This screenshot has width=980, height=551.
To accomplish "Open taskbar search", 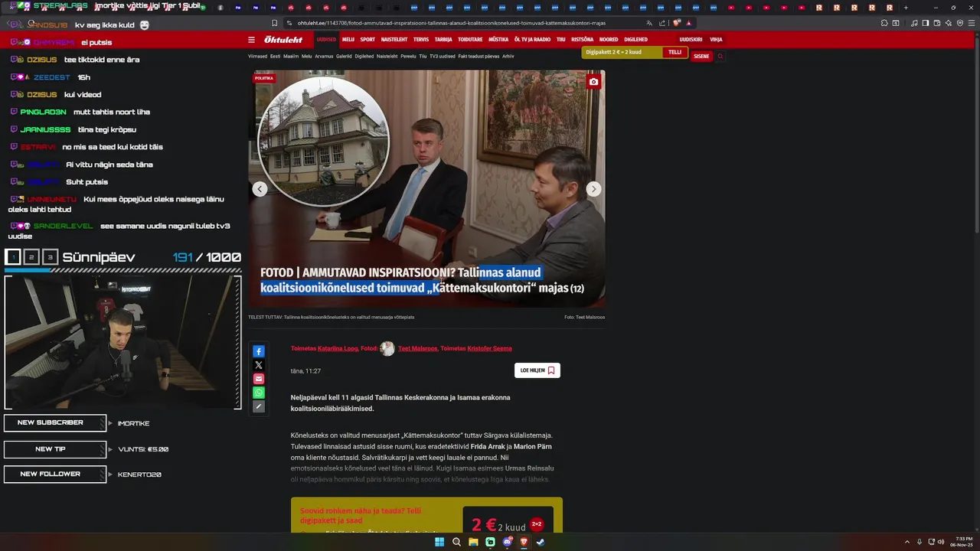I will click(456, 542).
